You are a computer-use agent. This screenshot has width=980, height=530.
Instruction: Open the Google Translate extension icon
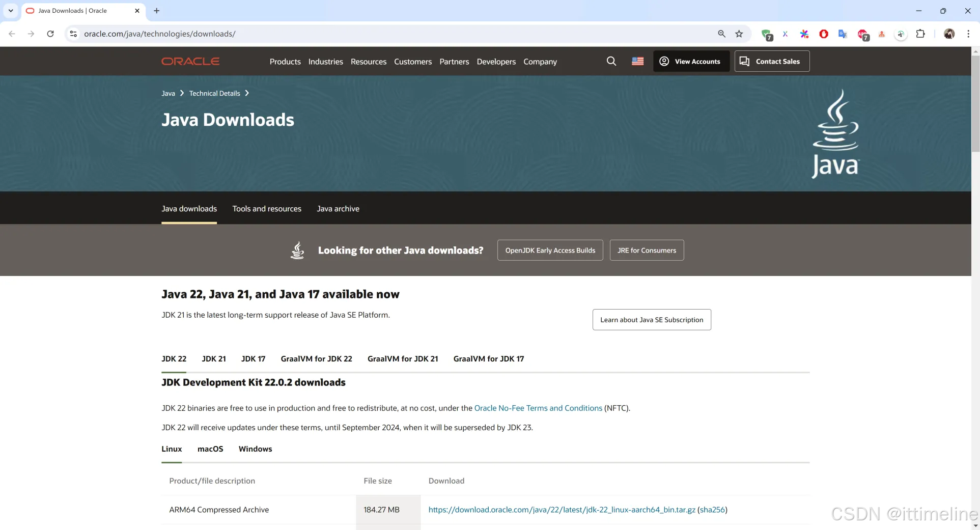(843, 34)
